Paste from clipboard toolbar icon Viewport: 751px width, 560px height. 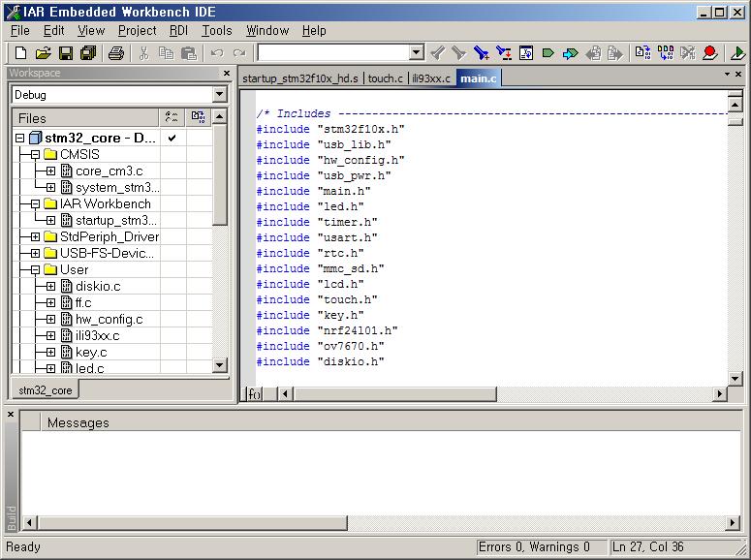pyautogui.click(x=189, y=52)
